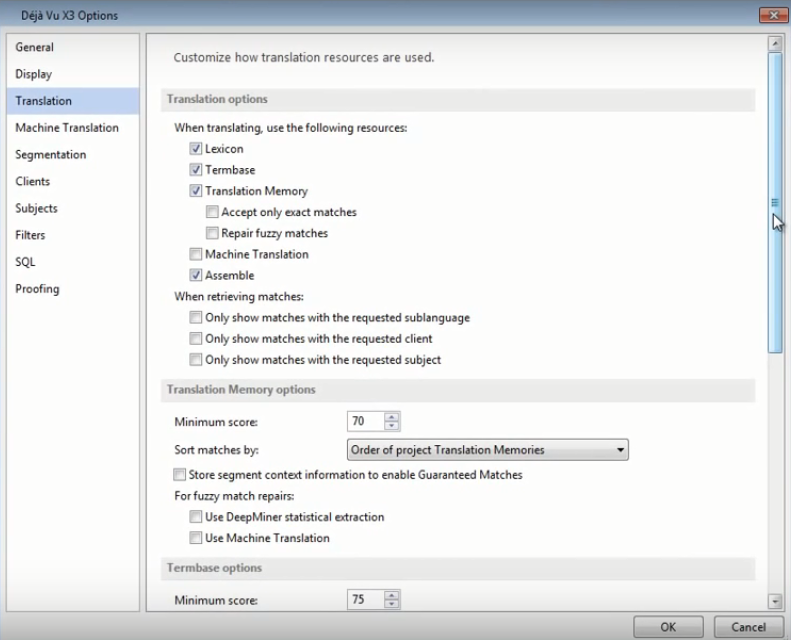Enable only matches with requested subject

click(x=196, y=360)
